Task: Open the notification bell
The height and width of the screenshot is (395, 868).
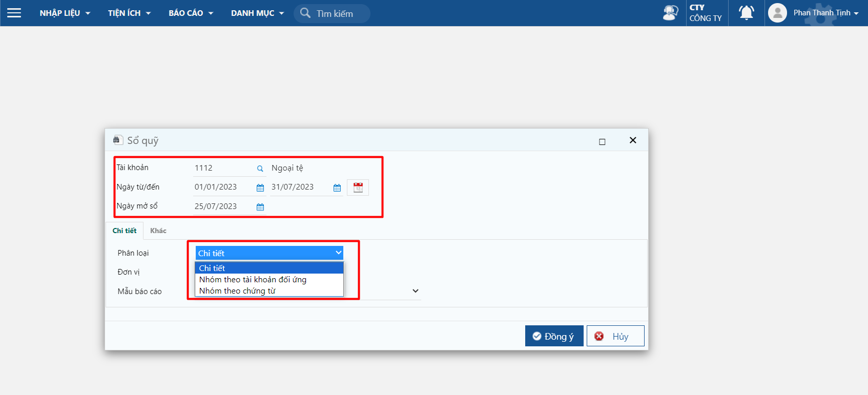Action: (x=746, y=13)
